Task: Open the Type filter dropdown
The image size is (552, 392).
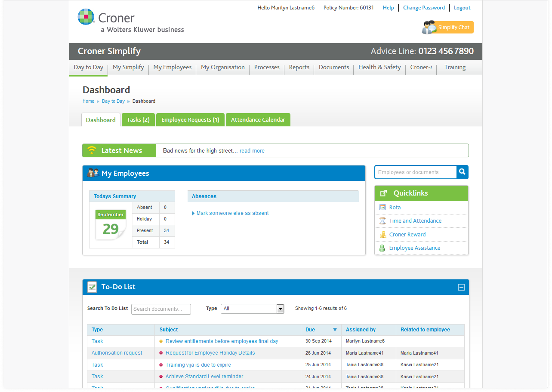Action: click(x=280, y=309)
